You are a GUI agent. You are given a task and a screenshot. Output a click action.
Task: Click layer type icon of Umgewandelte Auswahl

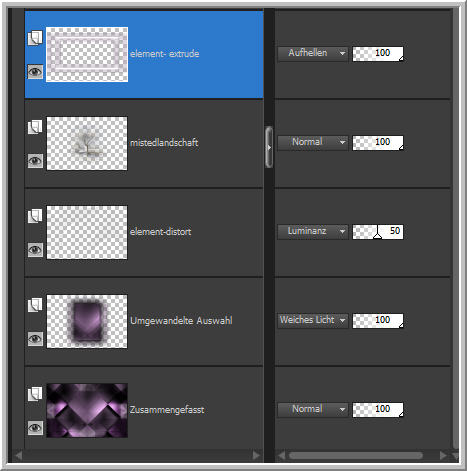click(x=35, y=305)
